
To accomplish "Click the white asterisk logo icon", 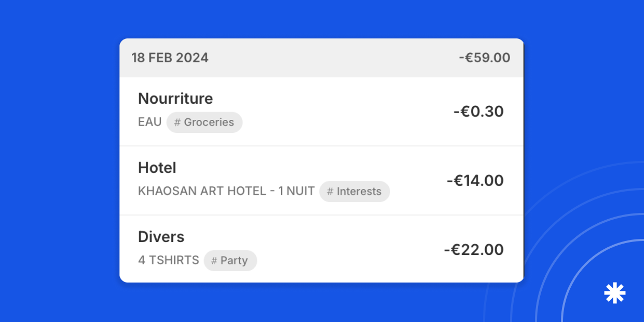I will pyautogui.click(x=614, y=293).
